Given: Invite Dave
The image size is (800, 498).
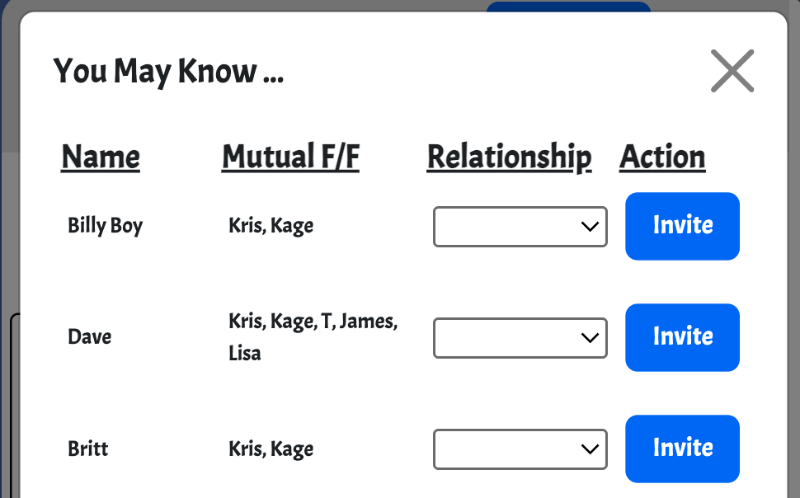Looking at the screenshot, I should 682,337.
